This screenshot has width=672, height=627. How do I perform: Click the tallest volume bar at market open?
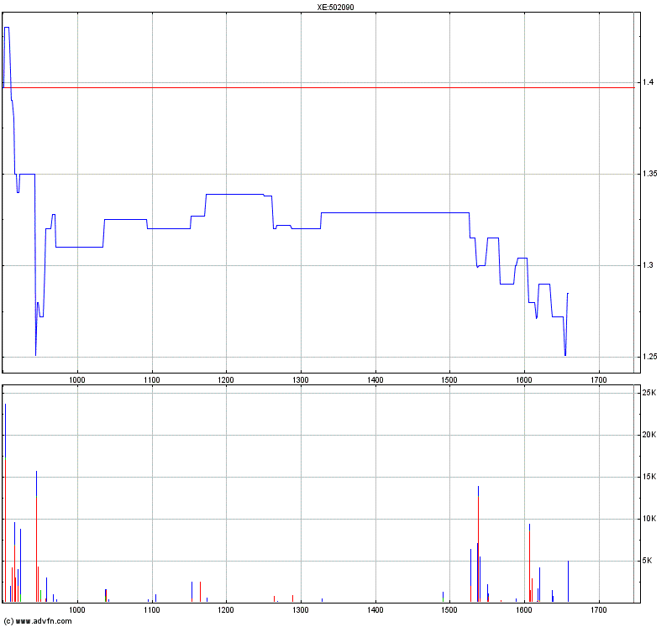(x=5, y=503)
